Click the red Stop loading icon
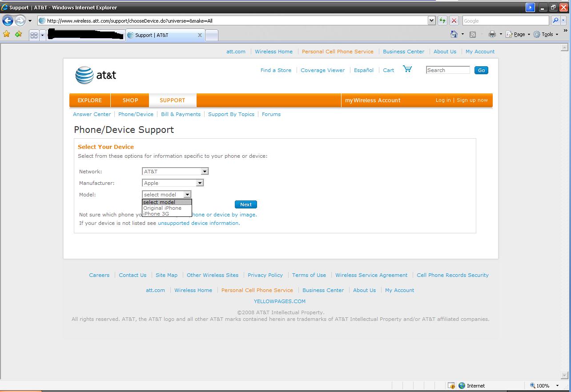Viewport: 571px width, 392px height. [454, 20]
